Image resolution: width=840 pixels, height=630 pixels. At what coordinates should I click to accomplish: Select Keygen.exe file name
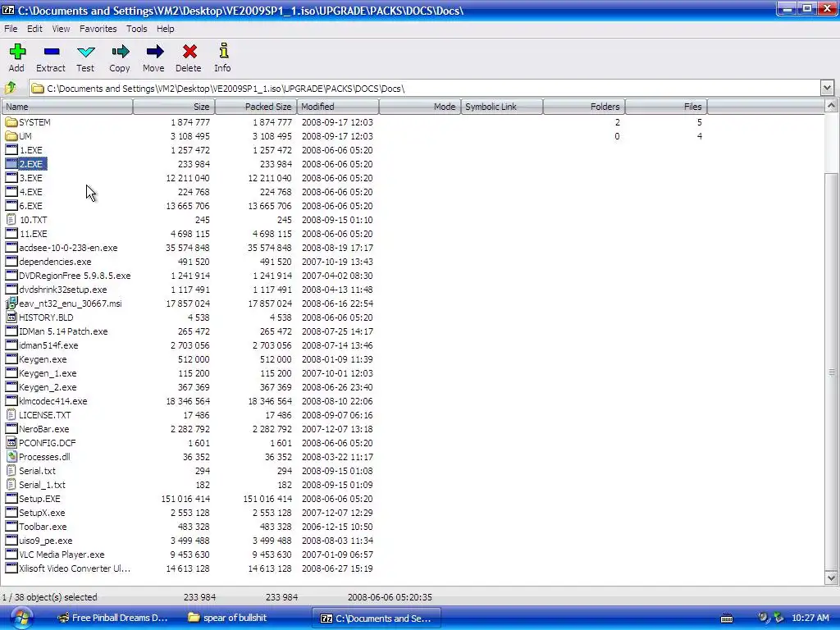[43, 359]
